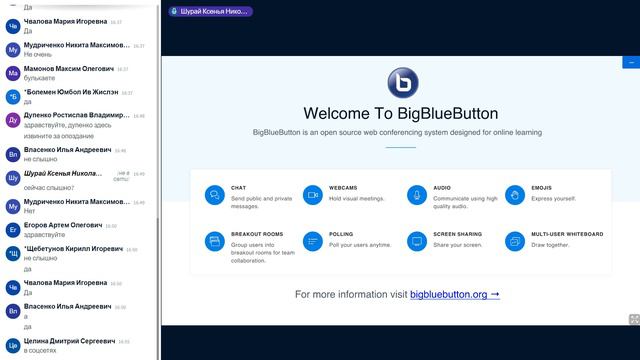The height and width of the screenshot is (360, 640).
Task: Click name Егоров Артем Олегович
Action: [x=63, y=225]
